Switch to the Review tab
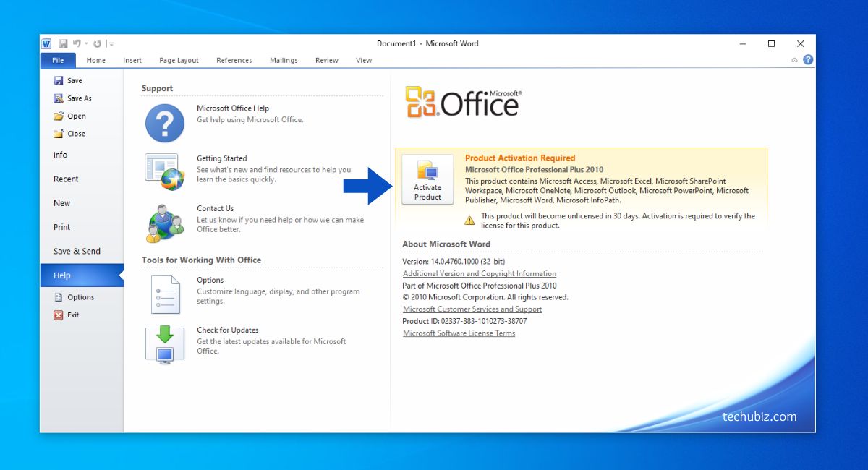The height and width of the screenshot is (470, 868). [x=327, y=60]
